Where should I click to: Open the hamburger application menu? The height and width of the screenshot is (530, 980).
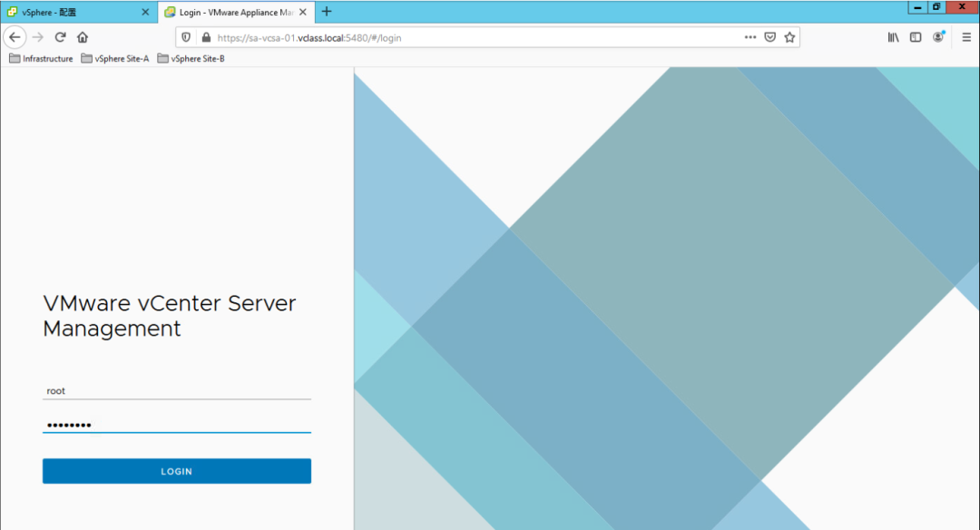point(966,37)
